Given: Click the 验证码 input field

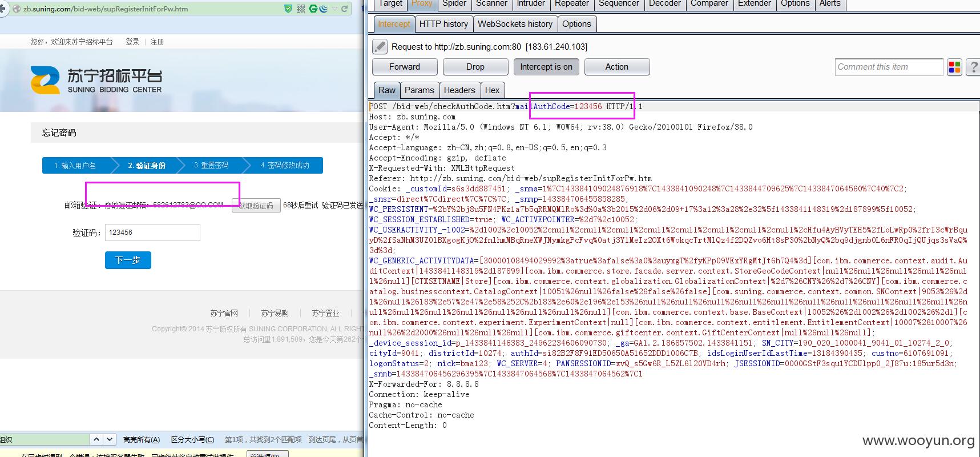Looking at the screenshot, I should 152,232.
